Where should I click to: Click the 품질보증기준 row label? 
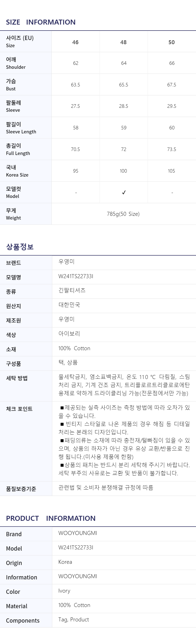click(x=21, y=489)
